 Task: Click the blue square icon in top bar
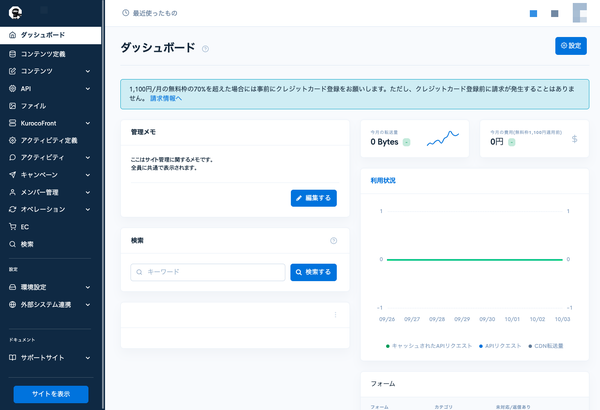coord(533,13)
